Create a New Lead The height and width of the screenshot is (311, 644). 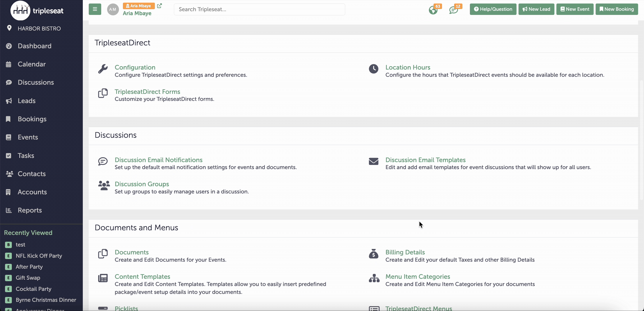point(536,9)
